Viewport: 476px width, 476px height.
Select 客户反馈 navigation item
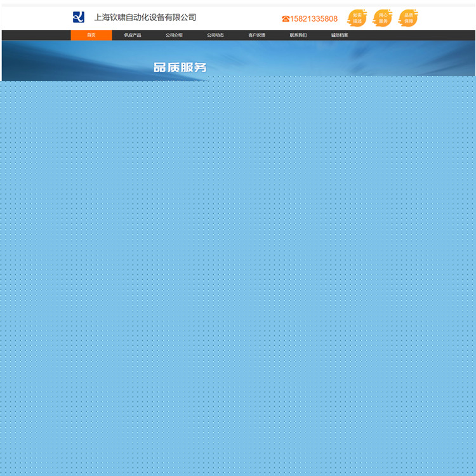coord(257,35)
